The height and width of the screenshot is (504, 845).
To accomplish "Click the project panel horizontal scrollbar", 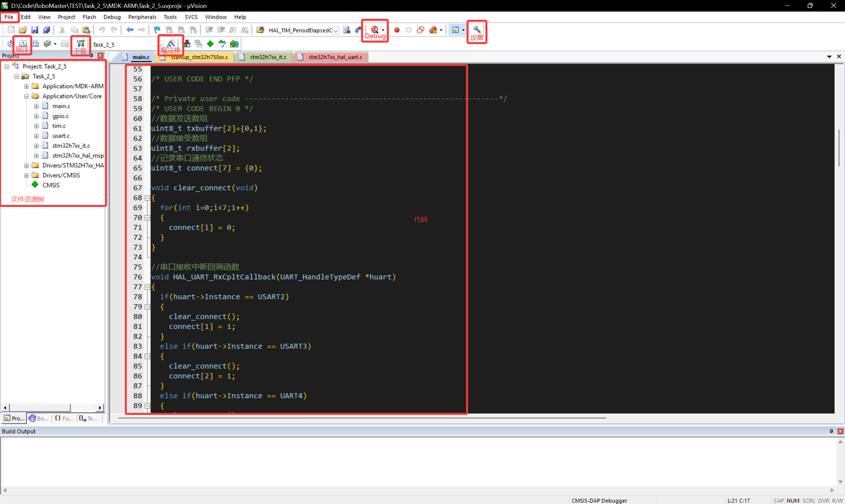I will [x=40, y=407].
